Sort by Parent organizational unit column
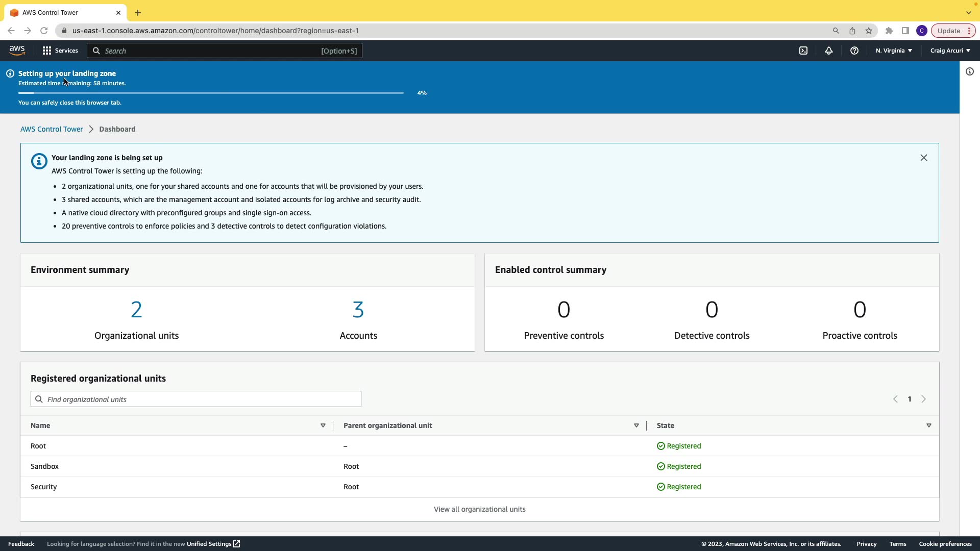The width and height of the screenshot is (980, 551). (636, 425)
